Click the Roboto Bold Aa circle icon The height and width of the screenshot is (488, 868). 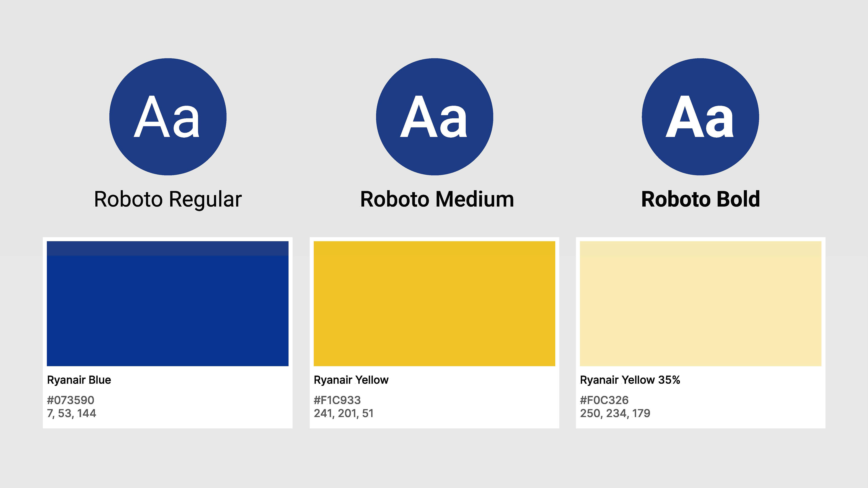click(x=701, y=117)
